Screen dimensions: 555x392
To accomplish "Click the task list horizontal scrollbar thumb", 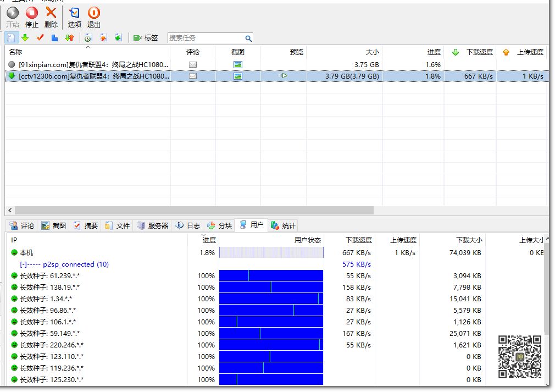I will tap(194, 211).
